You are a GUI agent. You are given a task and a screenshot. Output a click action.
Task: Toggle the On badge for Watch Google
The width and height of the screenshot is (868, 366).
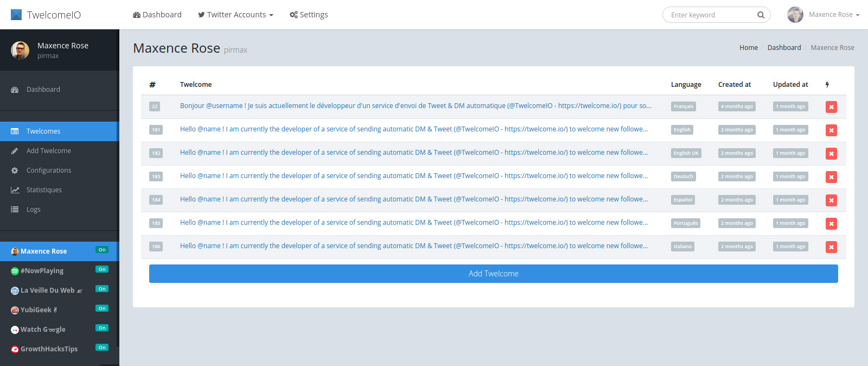(x=102, y=328)
